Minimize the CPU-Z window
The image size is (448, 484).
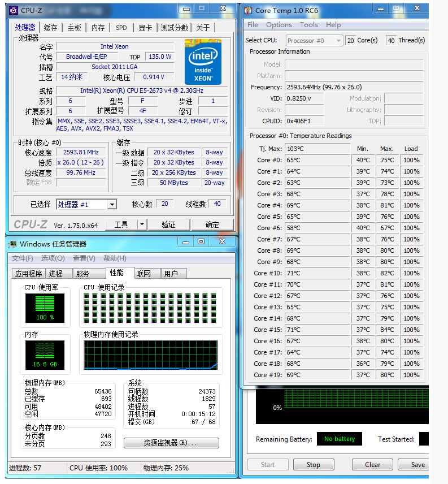[x=186, y=9]
